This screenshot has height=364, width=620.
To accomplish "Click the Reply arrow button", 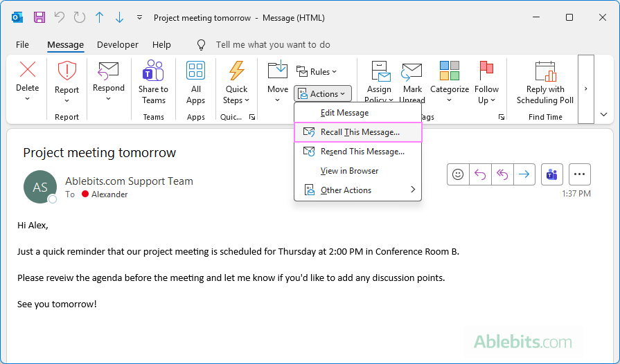I will pos(480,174).
